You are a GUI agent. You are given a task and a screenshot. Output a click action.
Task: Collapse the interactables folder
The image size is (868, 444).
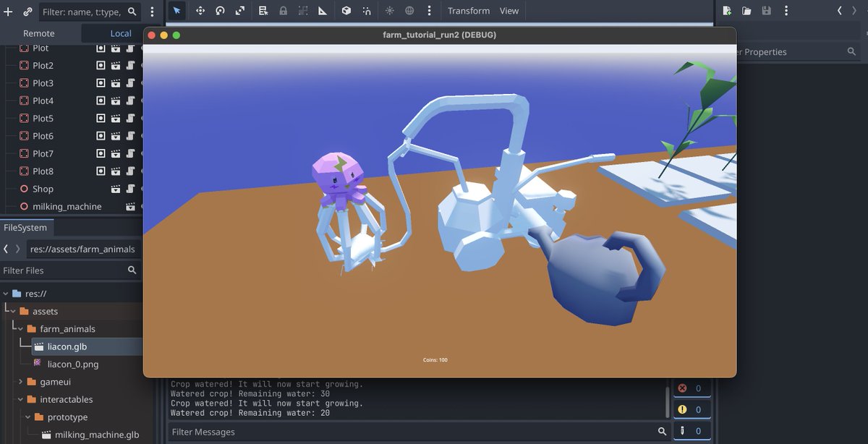[20, 400]
